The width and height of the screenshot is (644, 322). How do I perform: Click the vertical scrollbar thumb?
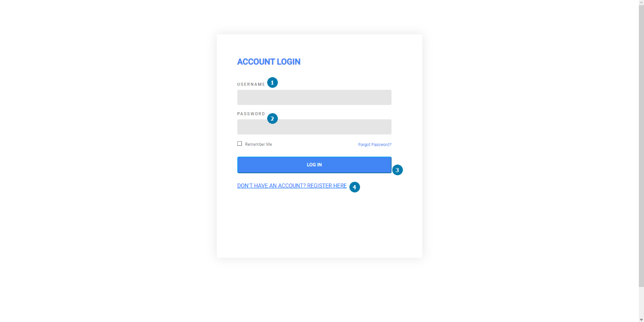coord(641,146)
